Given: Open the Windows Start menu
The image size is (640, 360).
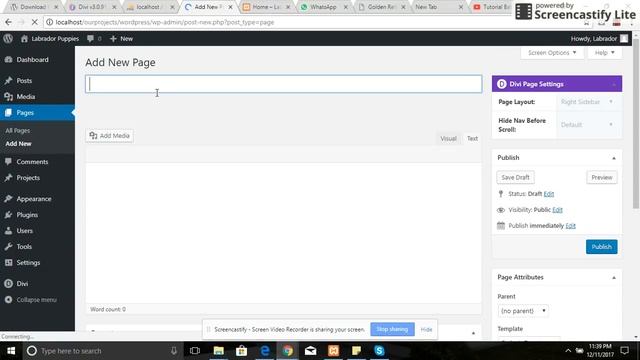Looking at the screenshot, I should 11,351.
